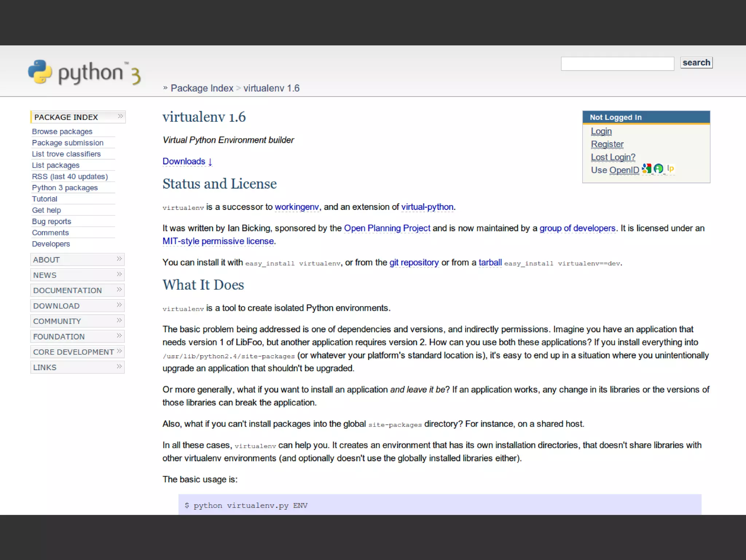Click the chevron on the LINKS menu

click(119, 367)
